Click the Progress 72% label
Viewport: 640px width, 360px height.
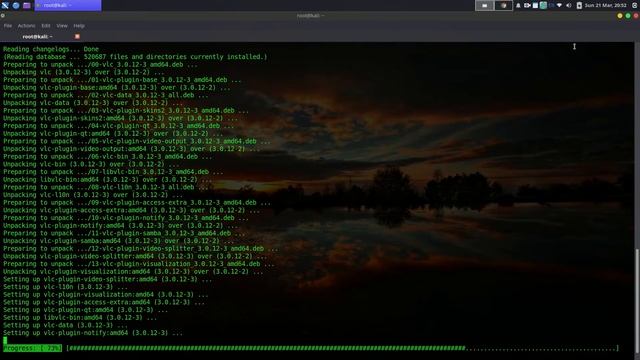[32, 348]
